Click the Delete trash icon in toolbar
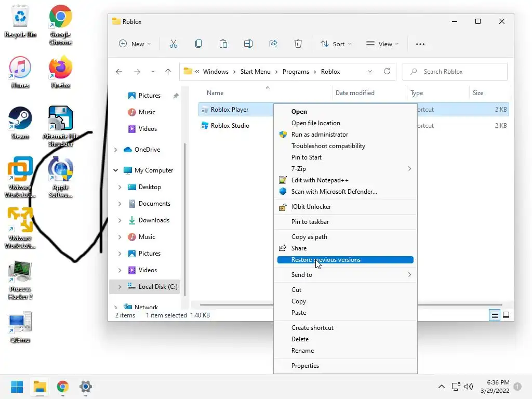The image size is (532, 399). [298, 44]
